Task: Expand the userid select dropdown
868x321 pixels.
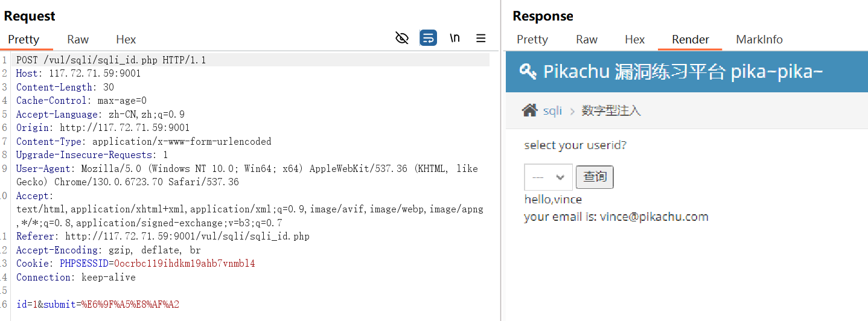Action: (548, 177)
